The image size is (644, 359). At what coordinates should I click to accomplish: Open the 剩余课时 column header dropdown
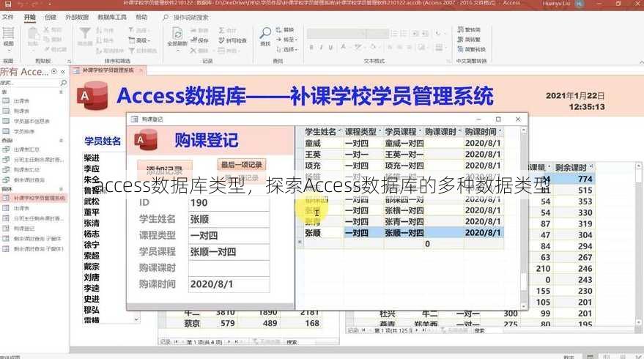click(x=591, y=167)
